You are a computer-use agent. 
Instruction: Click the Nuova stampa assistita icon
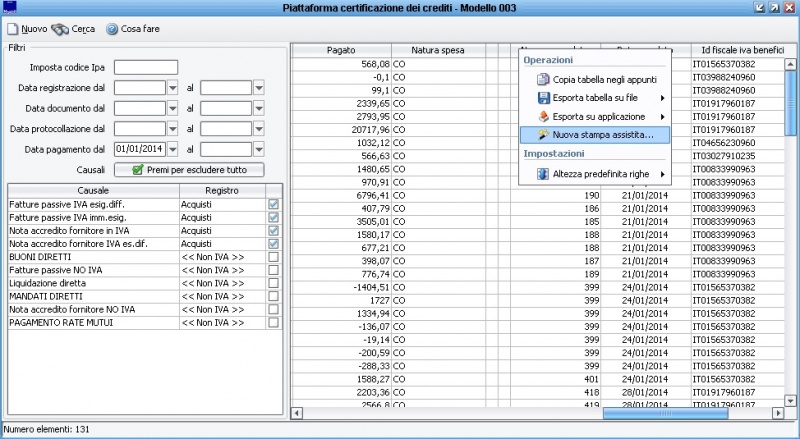[x=543, y=134]
